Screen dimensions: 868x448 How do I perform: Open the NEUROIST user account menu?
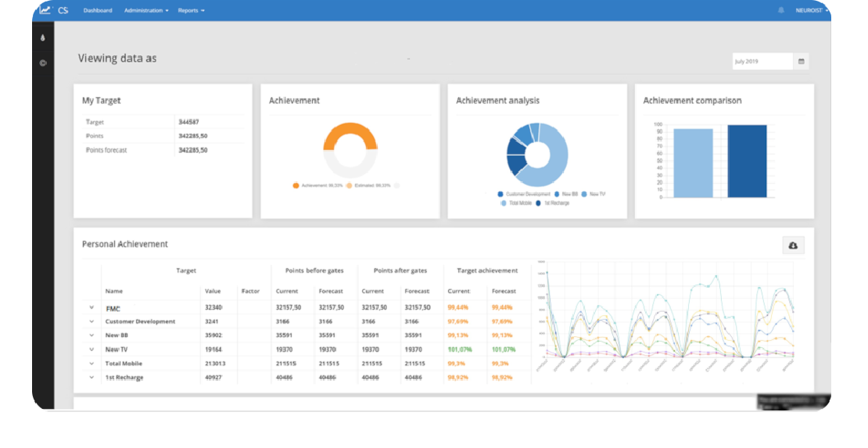pyautogui.click(x=812, y=10)
